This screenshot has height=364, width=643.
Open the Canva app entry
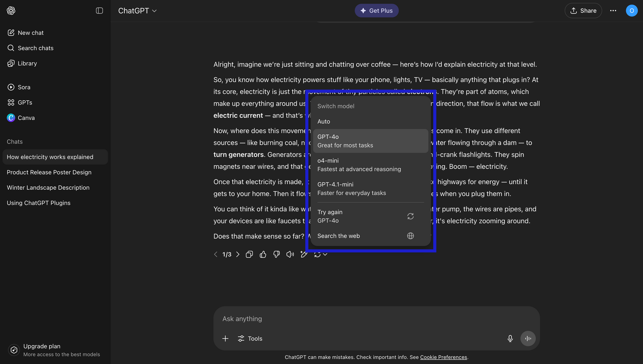26,118
